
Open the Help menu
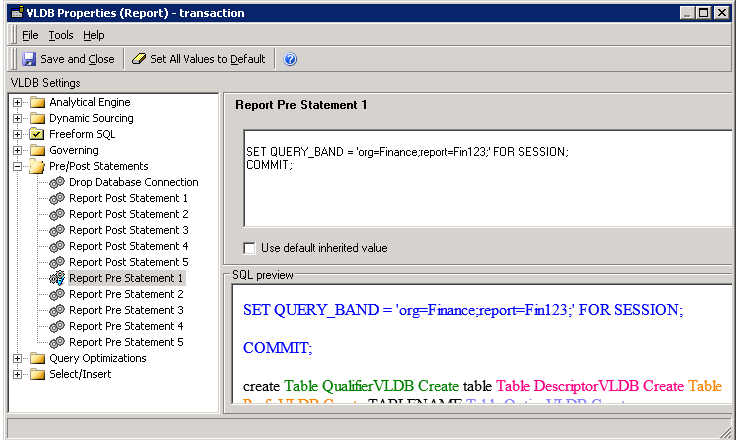click(x=93, y=35)
